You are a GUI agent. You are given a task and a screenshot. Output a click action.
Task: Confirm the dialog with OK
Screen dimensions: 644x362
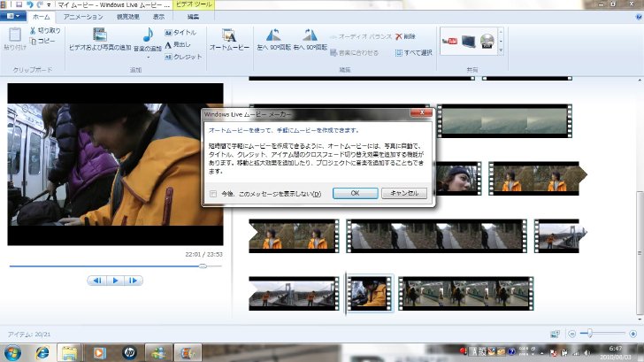point(356,193)
